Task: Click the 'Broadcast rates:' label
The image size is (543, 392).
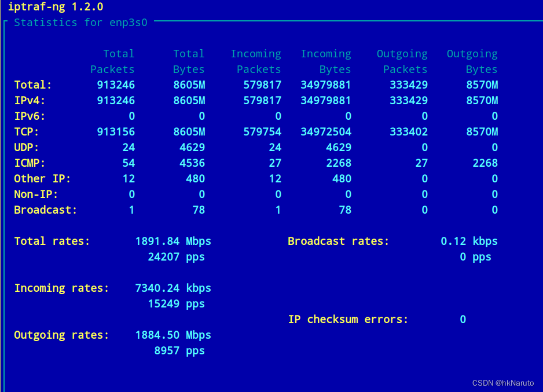Action: 338,241
